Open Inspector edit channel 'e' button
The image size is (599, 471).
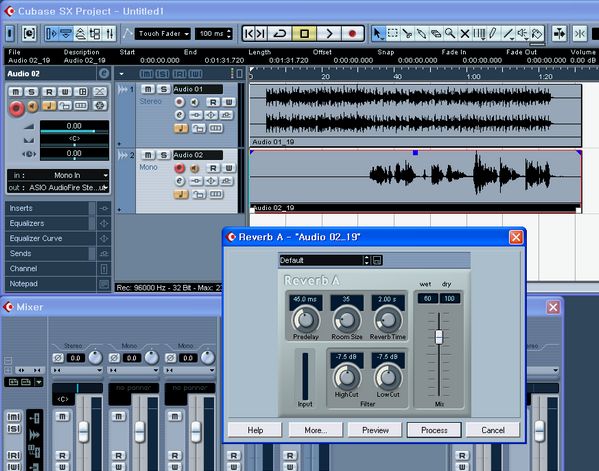(x=104, y=73)
